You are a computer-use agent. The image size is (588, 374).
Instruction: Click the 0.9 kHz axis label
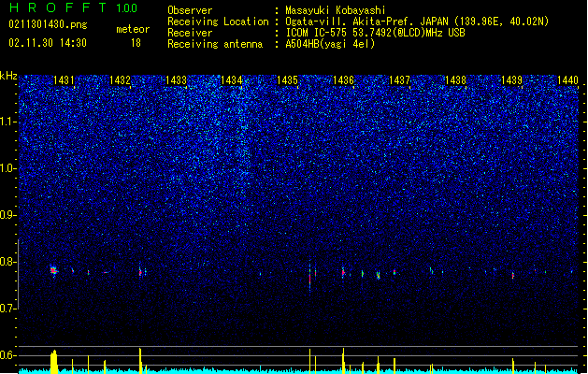pyautogui.click(x=8, y=215)
